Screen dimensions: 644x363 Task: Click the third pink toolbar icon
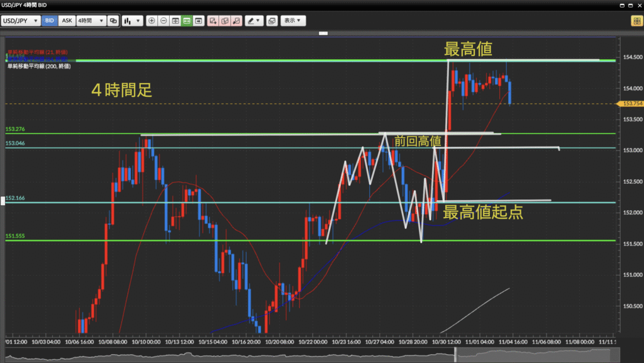coord(236,21)
